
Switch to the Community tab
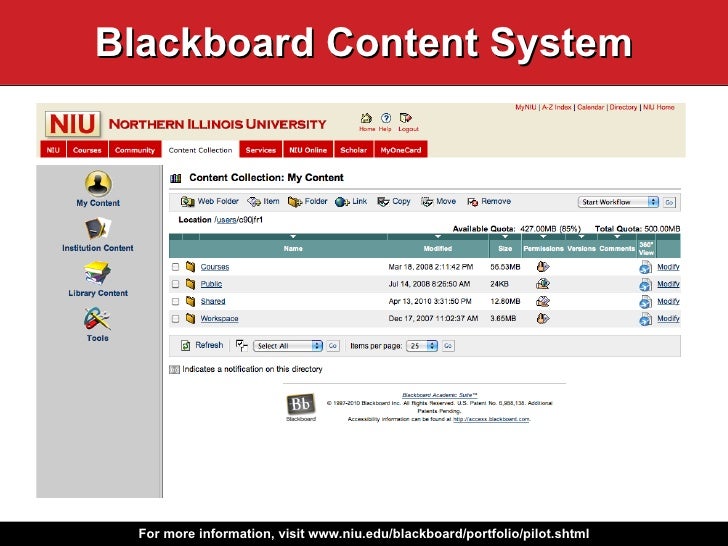135,150
